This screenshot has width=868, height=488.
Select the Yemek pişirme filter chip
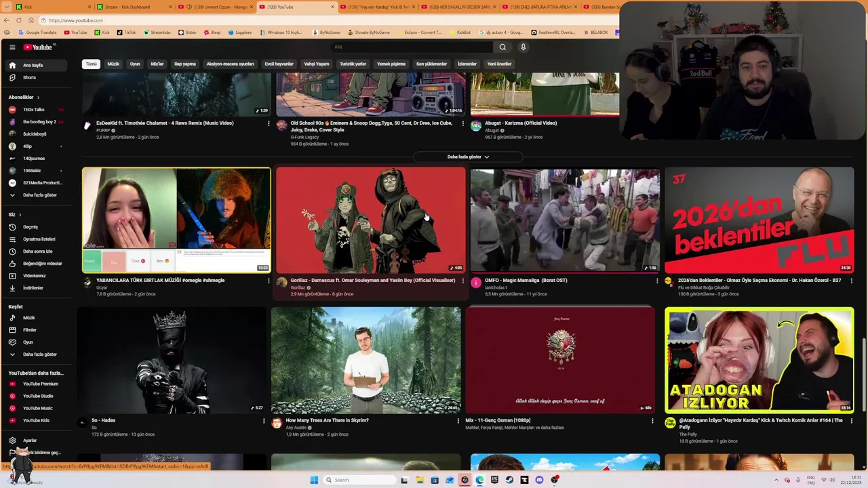[391, 64]
